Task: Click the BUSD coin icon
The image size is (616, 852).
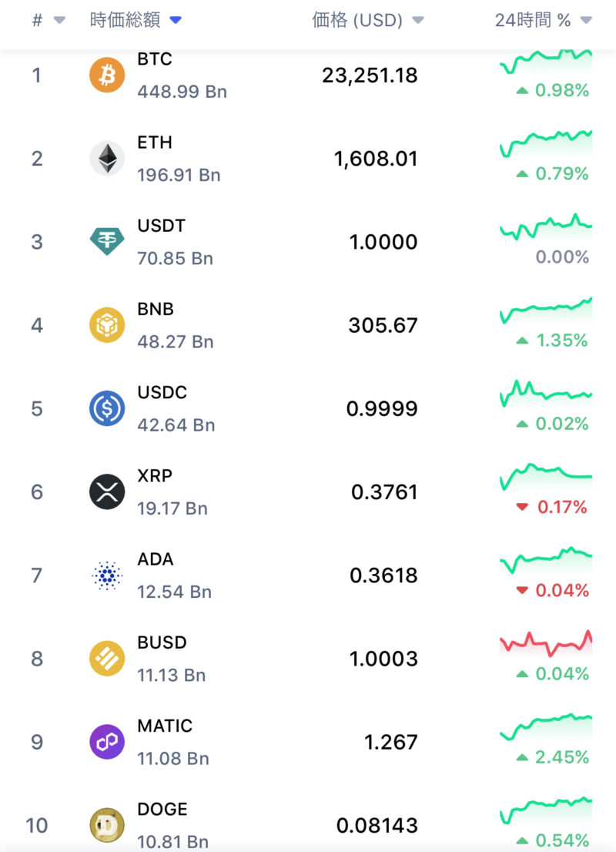Action: pyautogui.click(x=107, y=659)
